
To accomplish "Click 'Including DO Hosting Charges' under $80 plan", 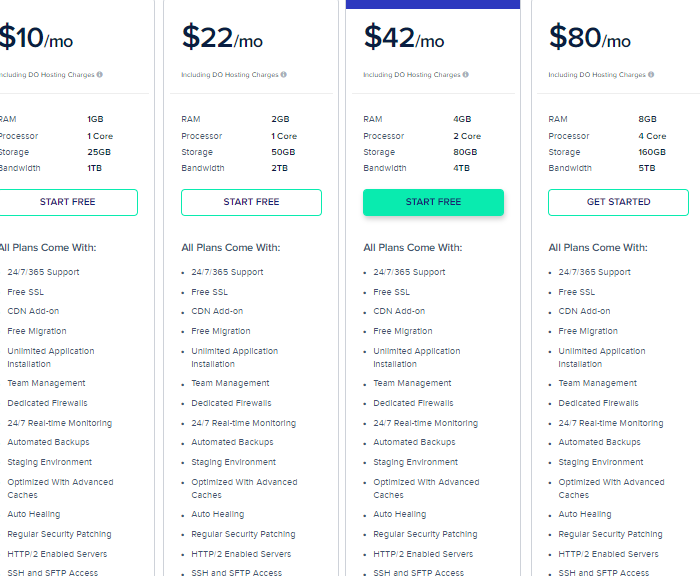I will click(x=597, y=75).
